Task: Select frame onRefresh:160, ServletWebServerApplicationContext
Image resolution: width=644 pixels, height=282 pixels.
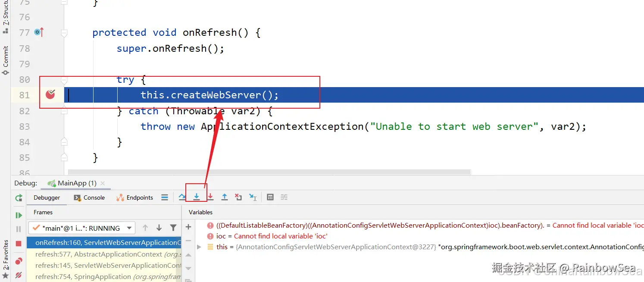Action: (x=104, y=243)
